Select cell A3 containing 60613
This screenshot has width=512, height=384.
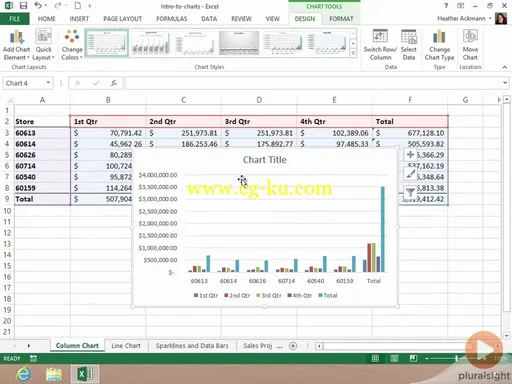click(x=42, y=133)
